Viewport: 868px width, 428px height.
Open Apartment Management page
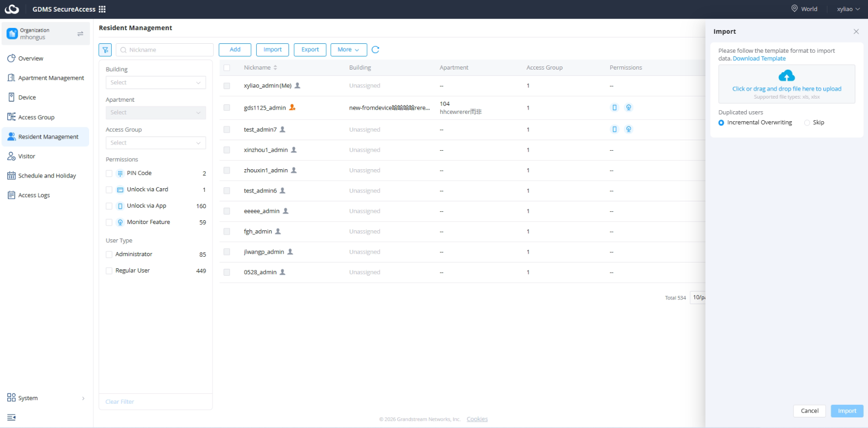click(x=46, y=78)
